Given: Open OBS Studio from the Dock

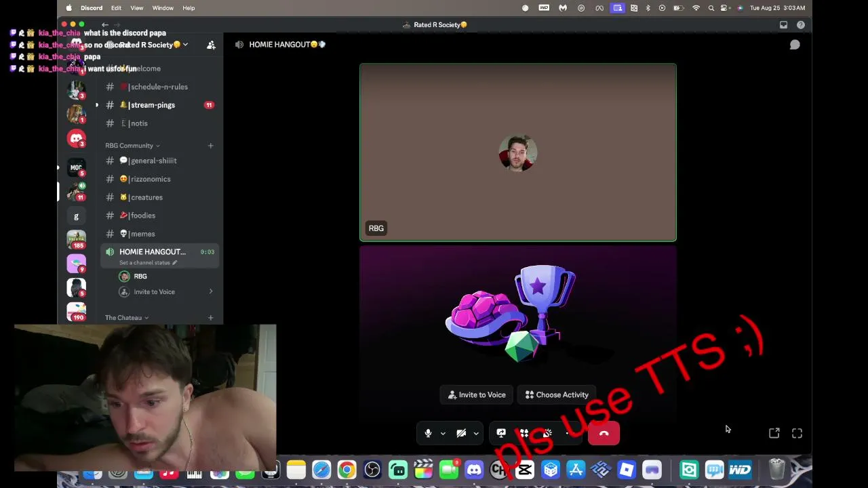Looking at the screenshot, I should tap(372, 470).
